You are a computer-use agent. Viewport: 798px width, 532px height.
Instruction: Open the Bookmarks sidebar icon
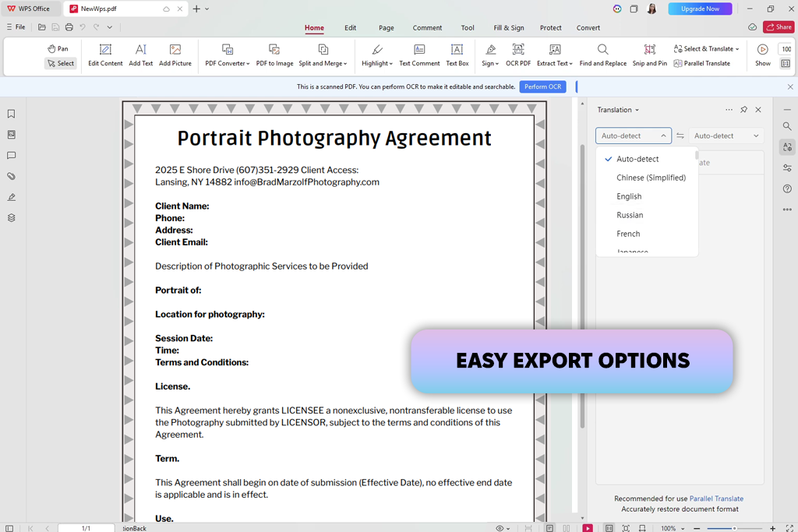[11, 114]
